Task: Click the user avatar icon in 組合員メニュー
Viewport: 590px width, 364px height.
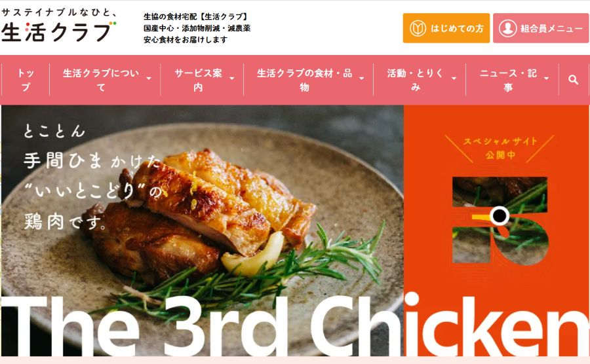Action: (x=507, y=29)
